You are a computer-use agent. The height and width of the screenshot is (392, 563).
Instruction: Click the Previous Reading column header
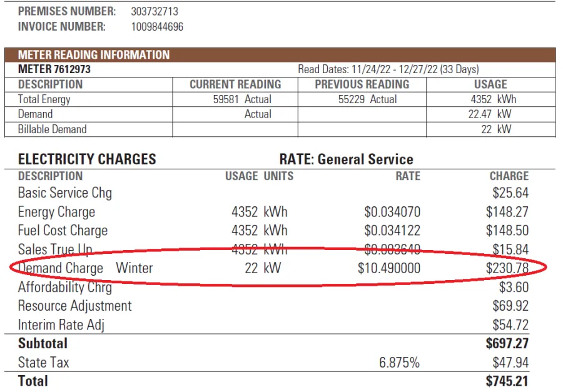[x=362, y=84]
